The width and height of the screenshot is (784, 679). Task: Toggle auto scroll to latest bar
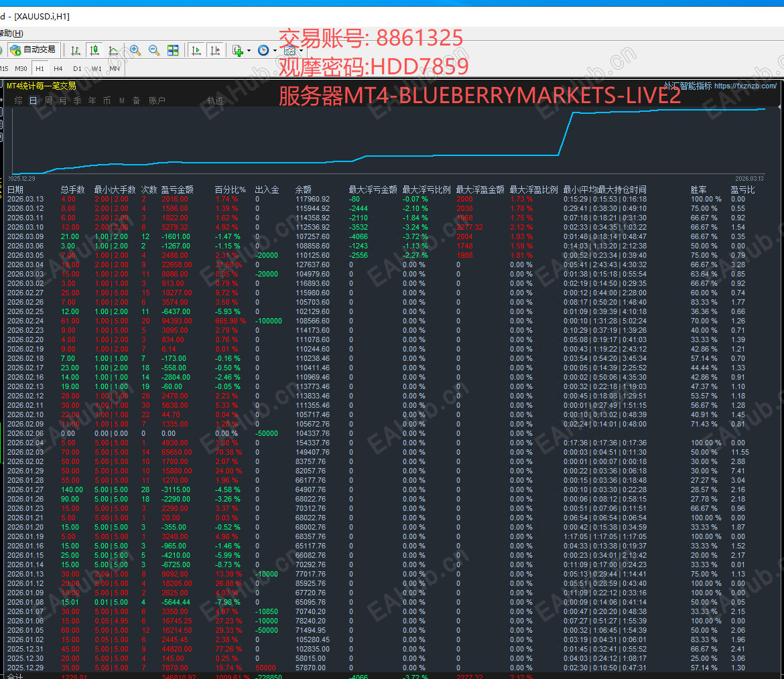click(x=196, y=50)
